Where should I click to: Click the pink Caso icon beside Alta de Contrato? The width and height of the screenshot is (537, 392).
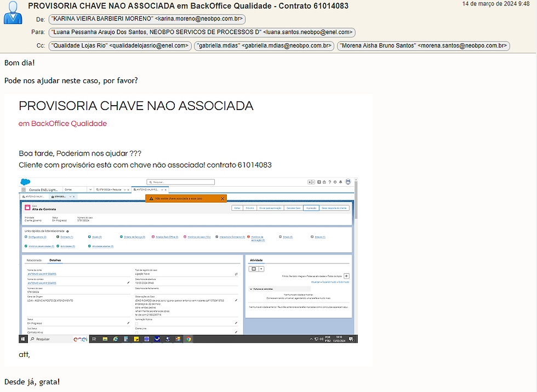tap(27, 207)
